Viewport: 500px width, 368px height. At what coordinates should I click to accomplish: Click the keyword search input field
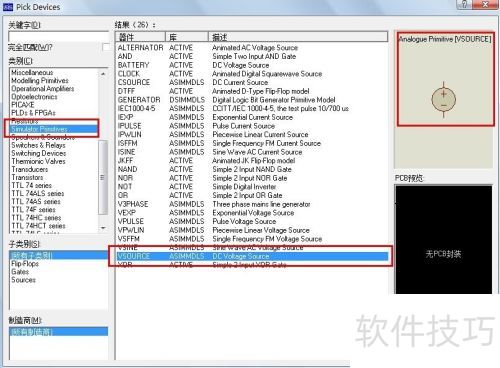tap(58, 36)
